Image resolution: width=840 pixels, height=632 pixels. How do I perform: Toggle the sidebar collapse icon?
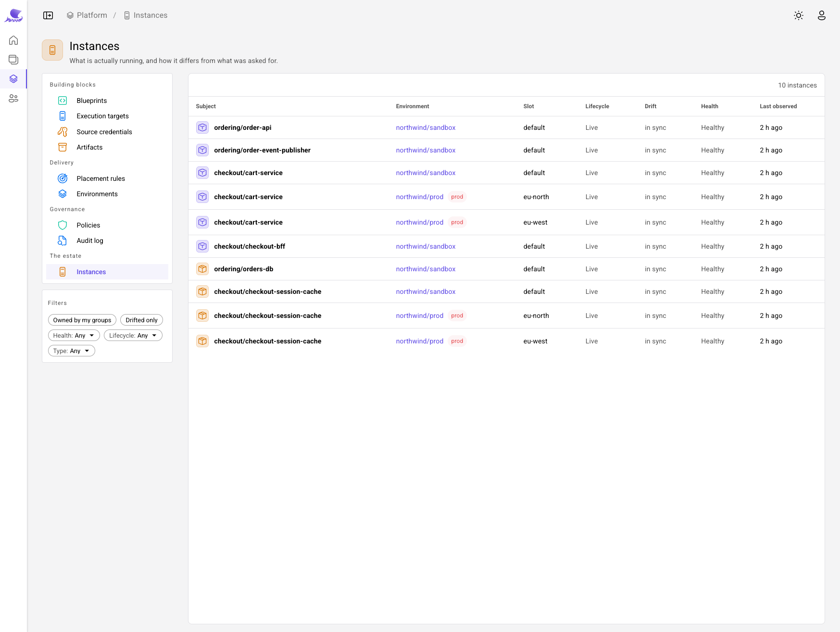click(48, 15)
